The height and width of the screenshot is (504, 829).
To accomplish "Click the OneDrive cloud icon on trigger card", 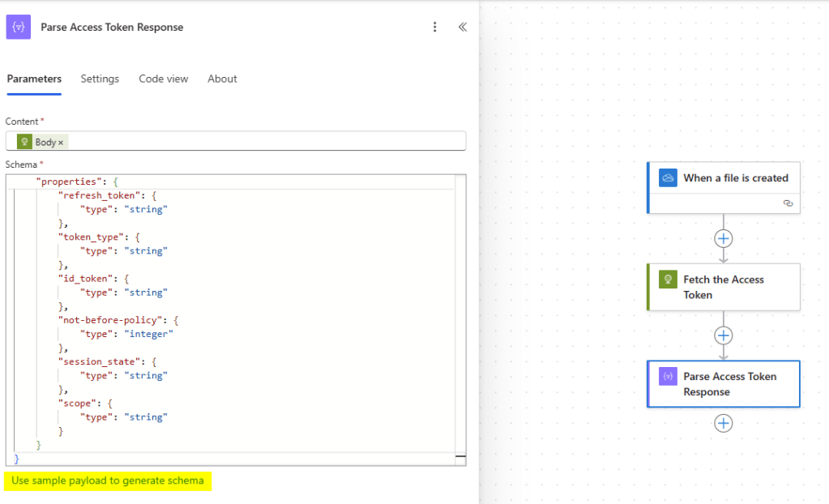I will [668, 178].
